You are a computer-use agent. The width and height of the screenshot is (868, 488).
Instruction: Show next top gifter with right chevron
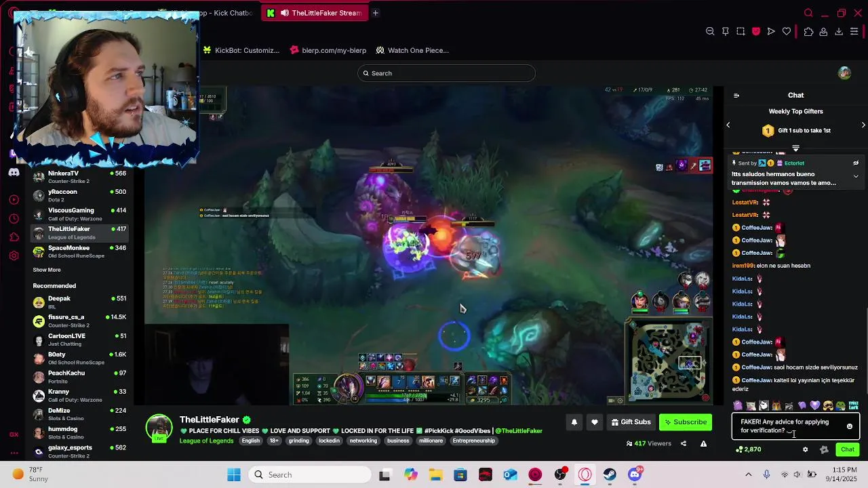pyautogui.click(x=863, y=125)
